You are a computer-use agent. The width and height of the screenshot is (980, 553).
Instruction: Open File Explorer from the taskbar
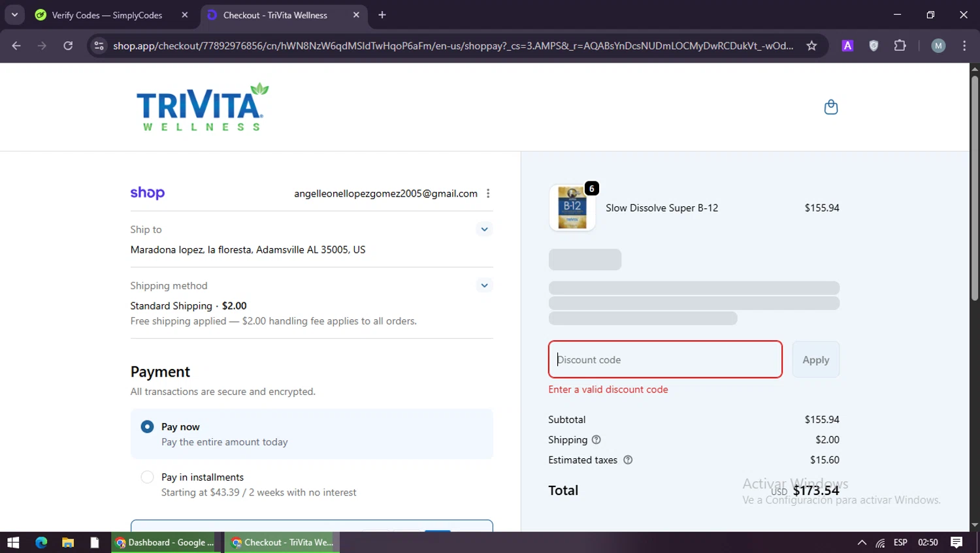(68, 543)
